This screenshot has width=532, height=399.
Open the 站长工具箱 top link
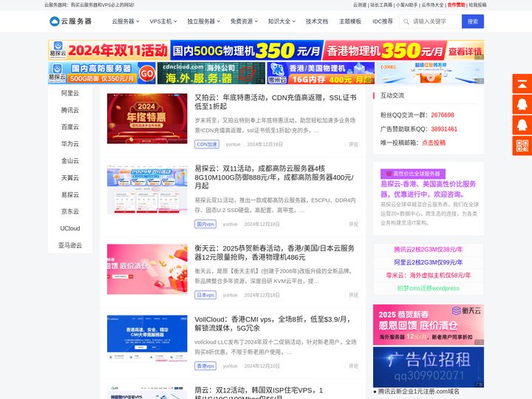(381, 5)
